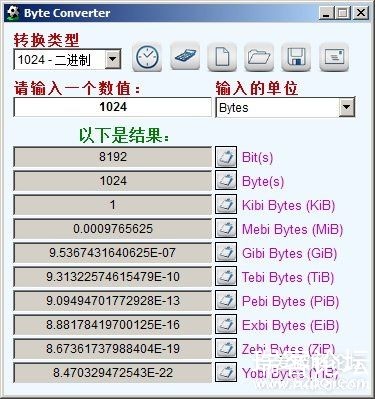Copy the Kibi Bytes (KiB) result
The height and width of the screenshot is (399, 375).
click(x=226, y=205)
